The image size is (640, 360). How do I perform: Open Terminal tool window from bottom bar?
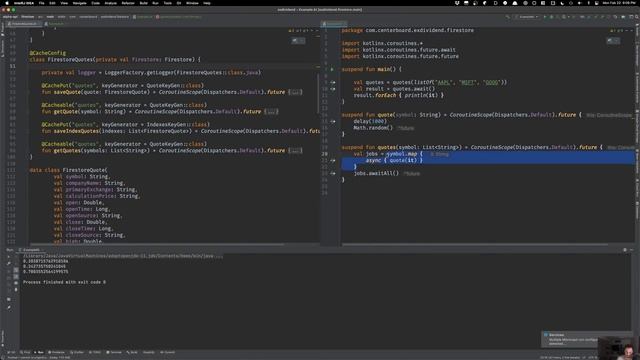pos(114,352)
